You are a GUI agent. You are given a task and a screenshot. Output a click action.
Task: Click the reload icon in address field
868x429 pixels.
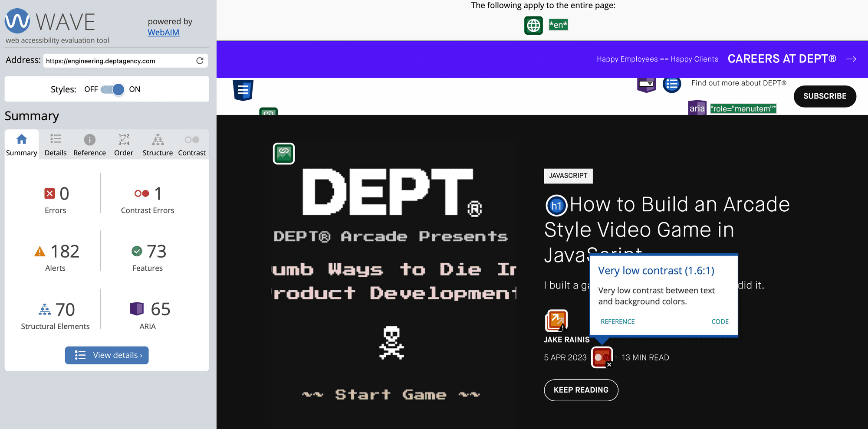tap(200, 61)
